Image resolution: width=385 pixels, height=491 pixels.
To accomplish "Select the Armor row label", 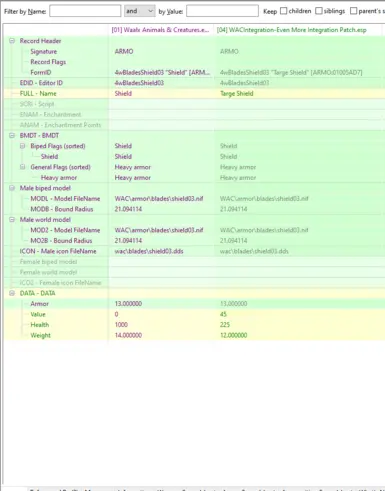I will pyautogui.click(x=39, y=304).
